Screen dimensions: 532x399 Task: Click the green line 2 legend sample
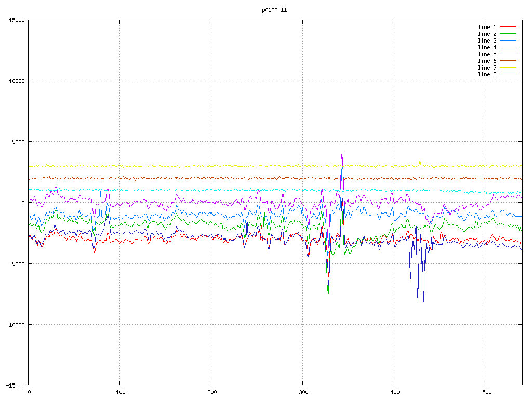coord(508,34)
